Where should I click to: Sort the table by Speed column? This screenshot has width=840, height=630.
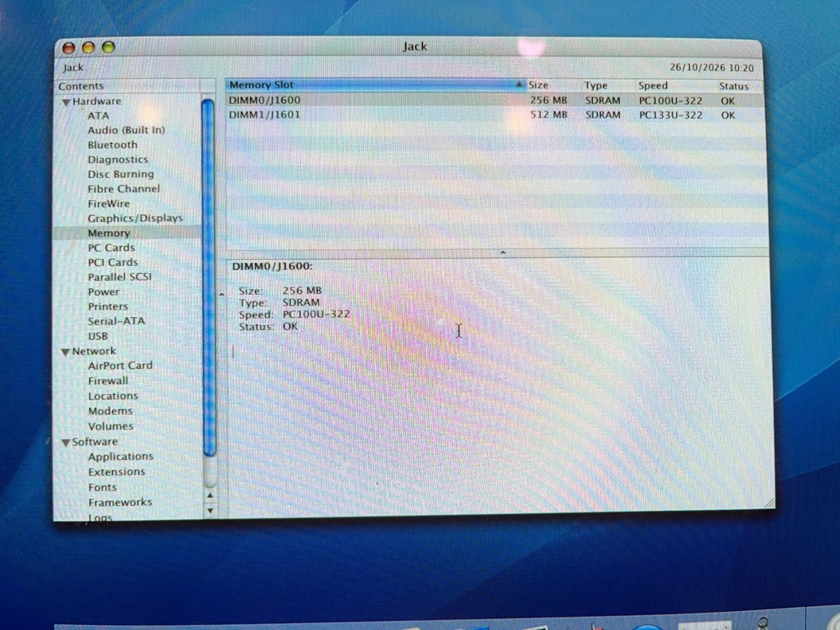pos(675,86)
